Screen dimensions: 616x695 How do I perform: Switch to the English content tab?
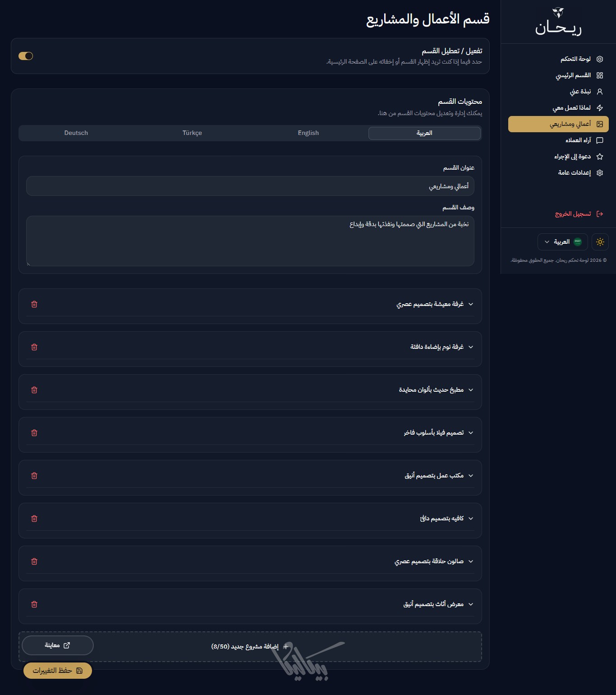point(308,133)
